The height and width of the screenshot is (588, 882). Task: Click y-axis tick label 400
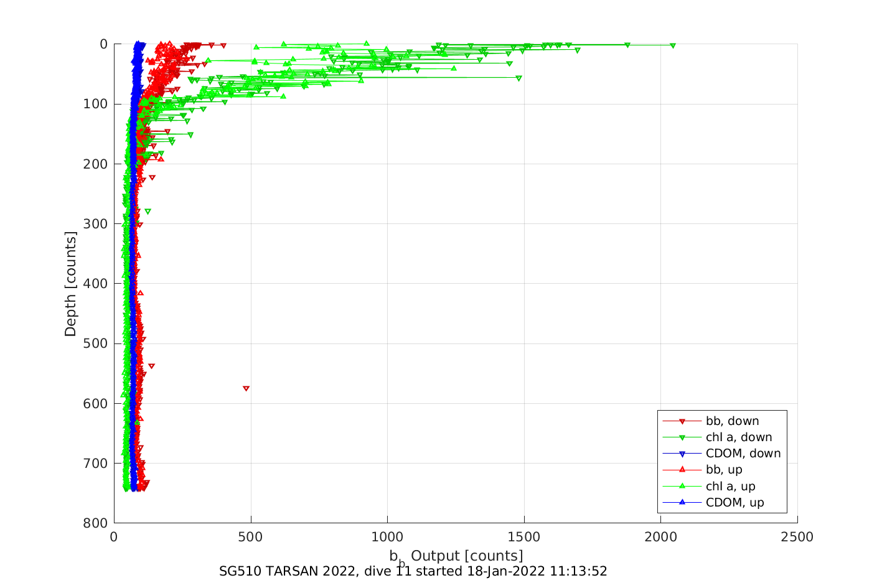pyautogui.click(x=95, y=284)
